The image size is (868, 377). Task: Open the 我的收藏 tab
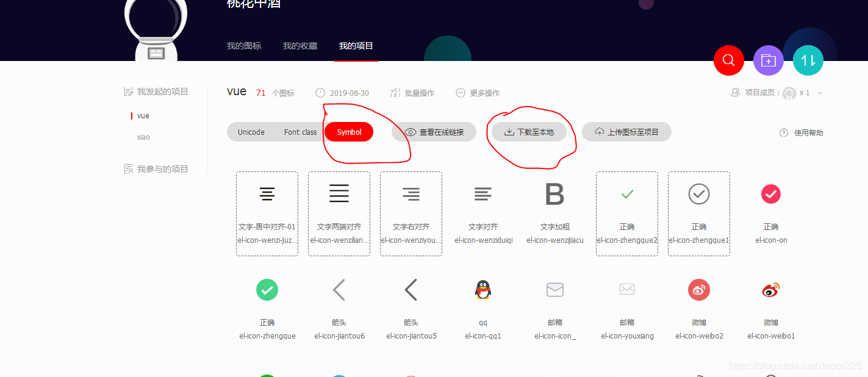(x=300, y=46)
